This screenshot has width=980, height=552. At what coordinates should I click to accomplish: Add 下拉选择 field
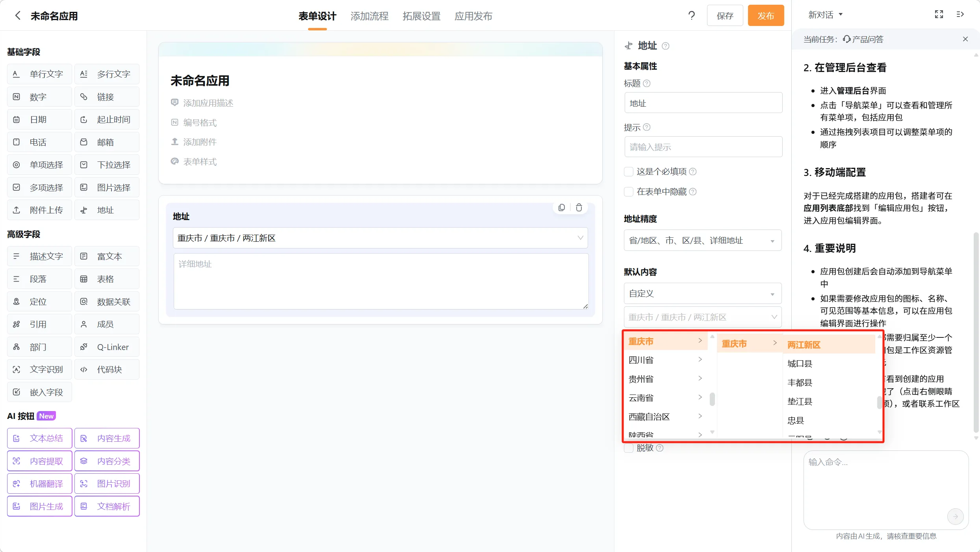107,165
